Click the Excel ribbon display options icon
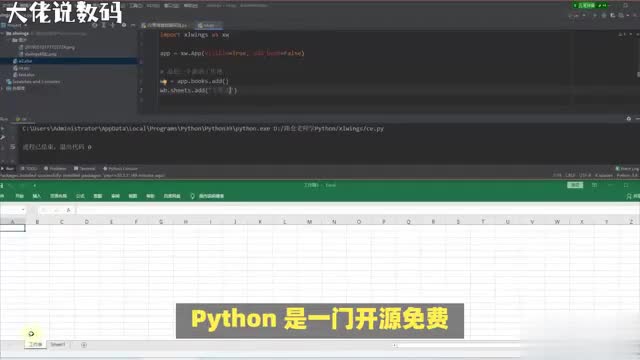This screenshot has width=640, height=360. tap(594, 185)
